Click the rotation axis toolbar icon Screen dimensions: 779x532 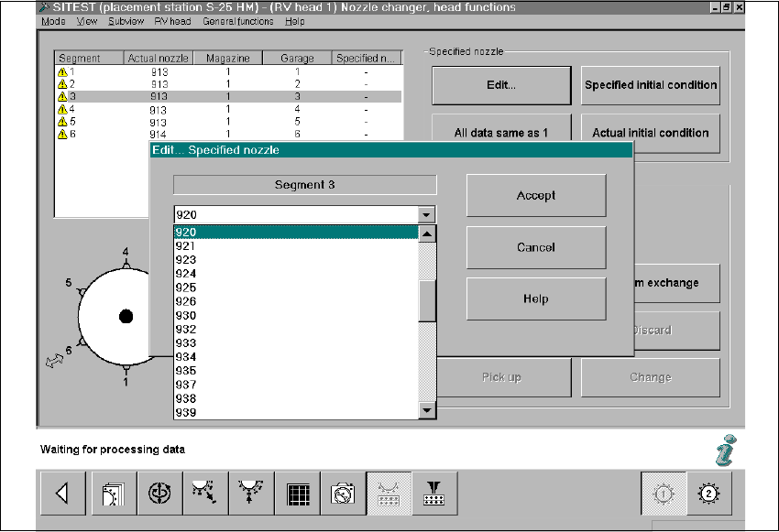(159, 494)
